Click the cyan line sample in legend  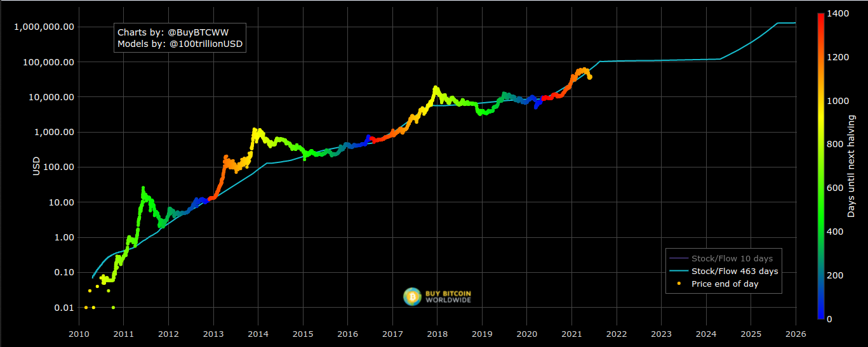(x=678, y=272)
